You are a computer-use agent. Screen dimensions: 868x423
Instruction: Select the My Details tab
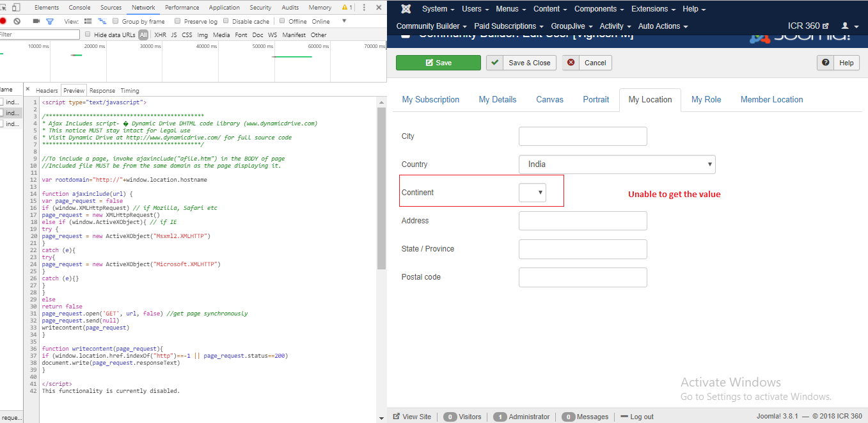498,100
